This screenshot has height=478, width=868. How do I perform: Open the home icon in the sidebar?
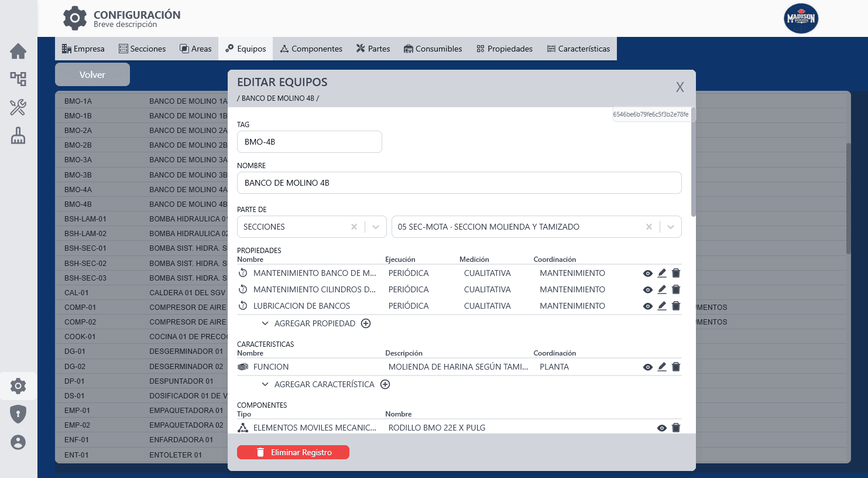(x=18, y=52)
